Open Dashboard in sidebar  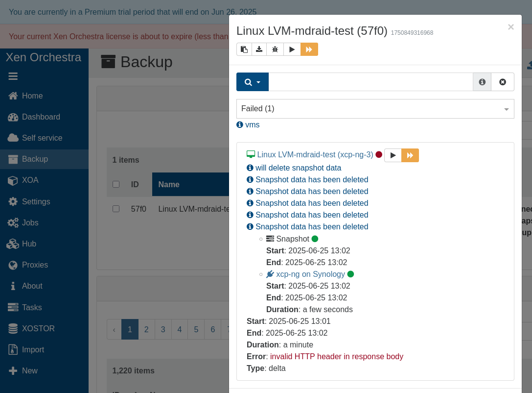[44, 117]
